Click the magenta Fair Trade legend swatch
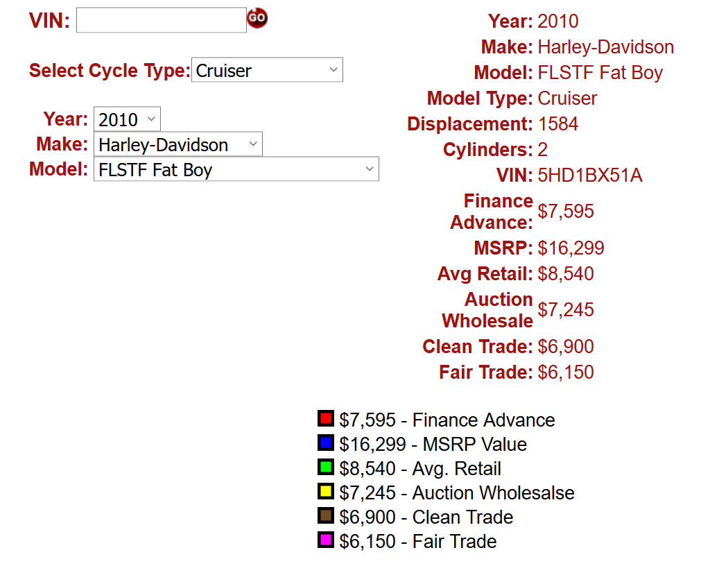 326,540
